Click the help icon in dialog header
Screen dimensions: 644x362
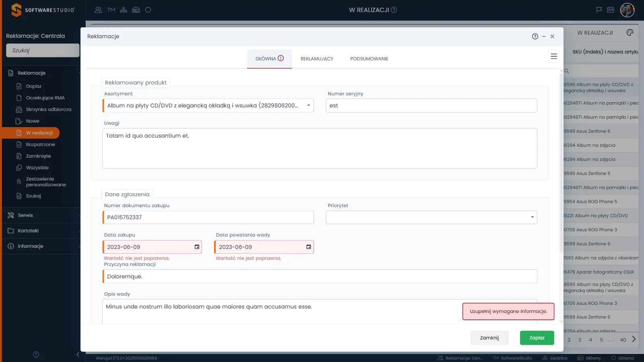[x=535, y=36]
